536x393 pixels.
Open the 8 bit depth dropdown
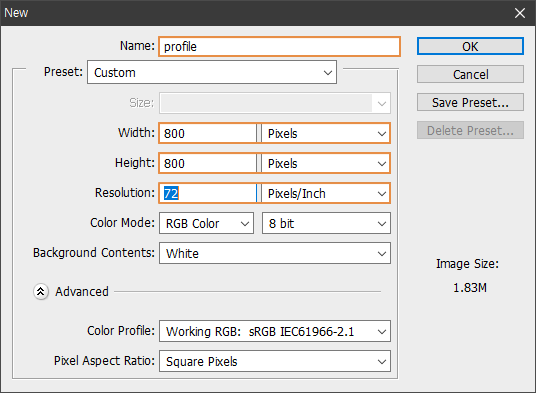(326, 223)
